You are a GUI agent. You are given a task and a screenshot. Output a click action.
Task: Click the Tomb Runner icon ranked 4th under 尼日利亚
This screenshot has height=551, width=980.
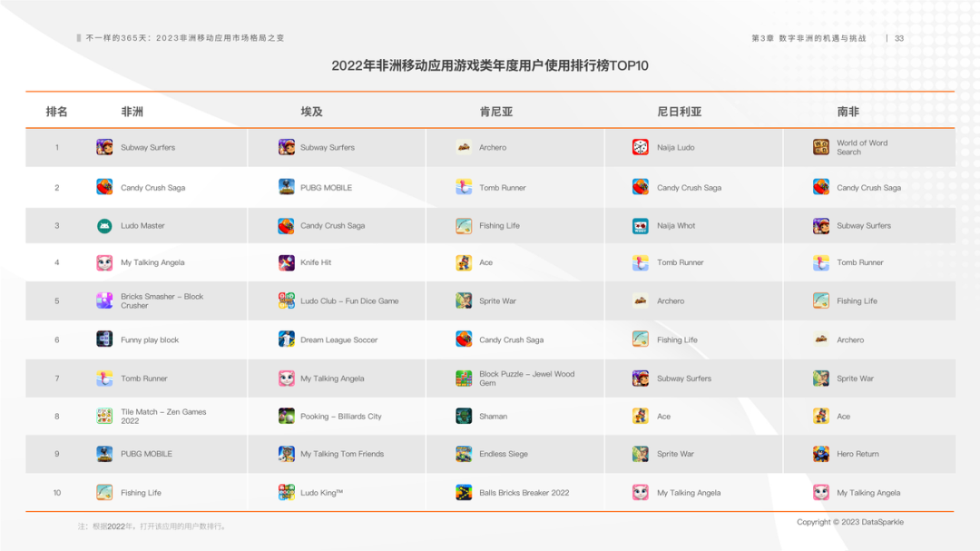(641, 263)
